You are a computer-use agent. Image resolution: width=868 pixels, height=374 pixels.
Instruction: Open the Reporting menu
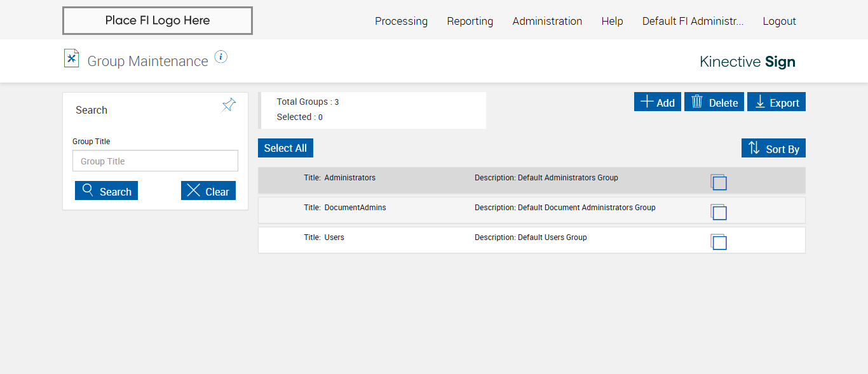[x=470, y=21]
